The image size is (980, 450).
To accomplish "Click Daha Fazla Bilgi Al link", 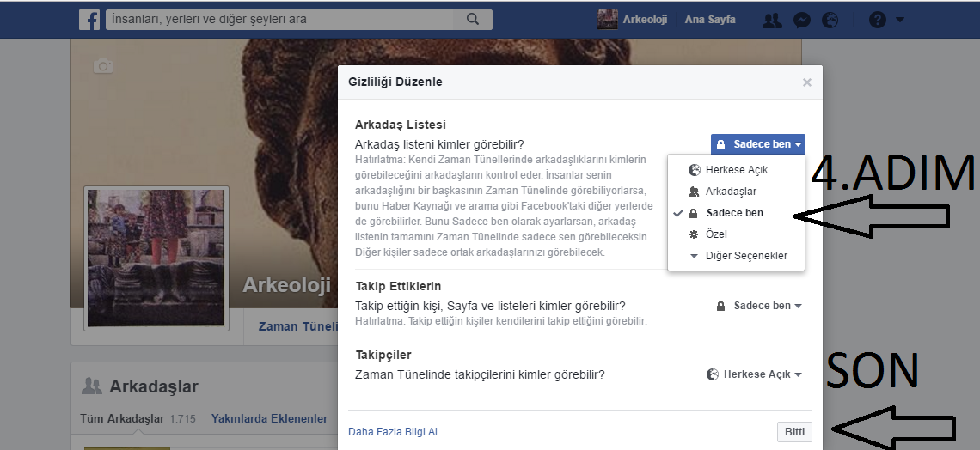I will click(393, 431).
